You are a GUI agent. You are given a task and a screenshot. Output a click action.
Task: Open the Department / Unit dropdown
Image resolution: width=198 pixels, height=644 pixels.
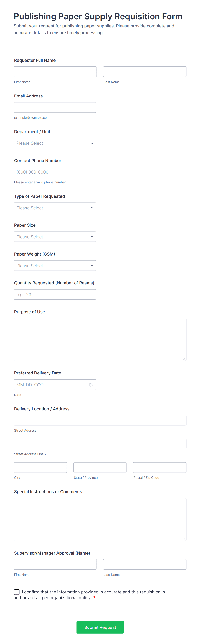(x=55, y=143)
